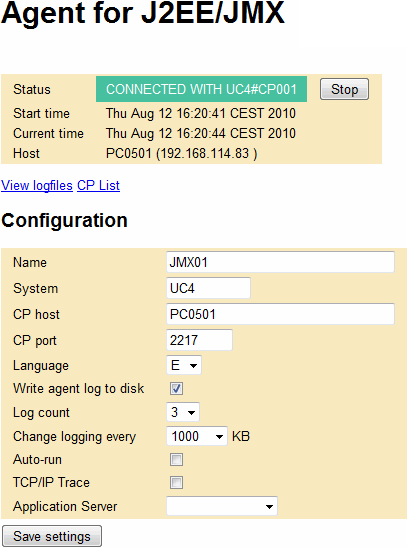The image size is (407, 548).
Task: Click the Configuration heading
Action: [x=64, y=221]
